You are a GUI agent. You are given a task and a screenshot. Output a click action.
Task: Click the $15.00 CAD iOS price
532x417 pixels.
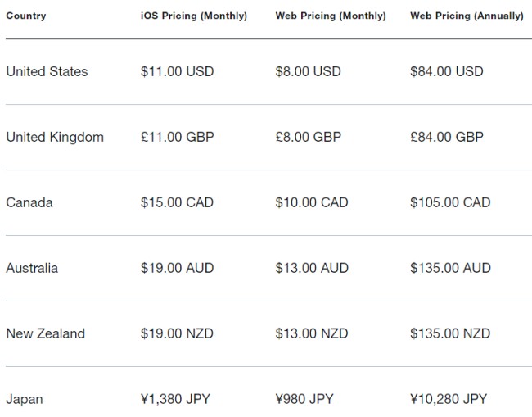point(177,202)
